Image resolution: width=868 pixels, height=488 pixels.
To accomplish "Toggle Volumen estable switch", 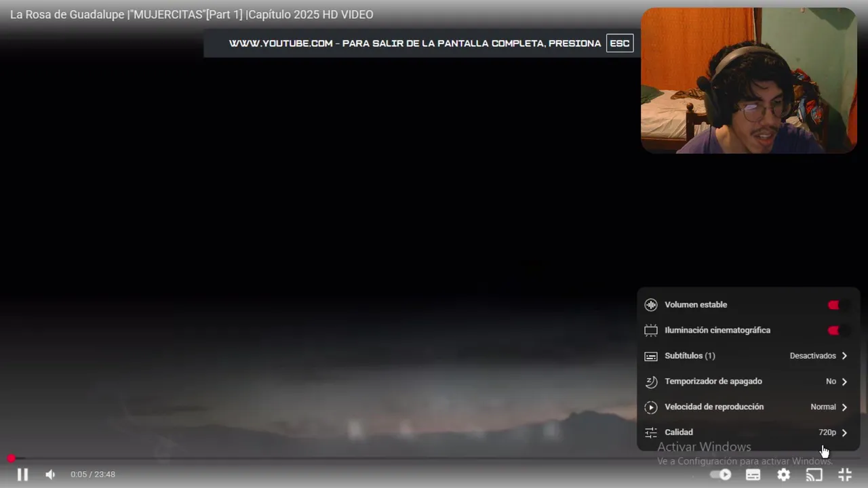I will [838, 305].
